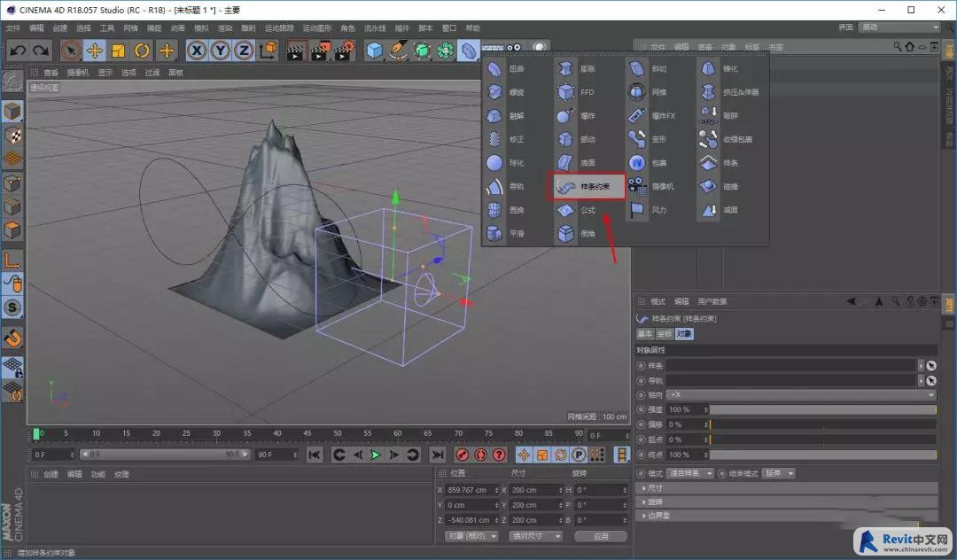Add the 球化 (Spherify) deformer

(x=505, y=163)
